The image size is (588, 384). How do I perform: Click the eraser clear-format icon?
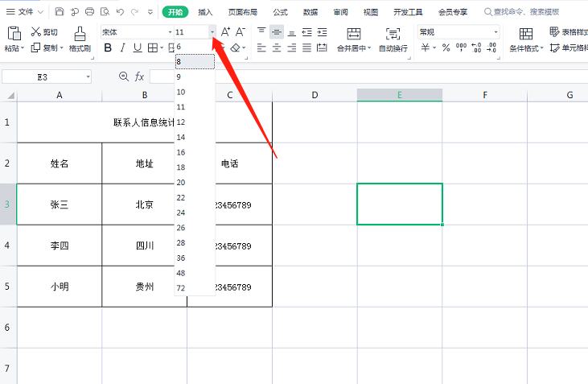(235, 47)
